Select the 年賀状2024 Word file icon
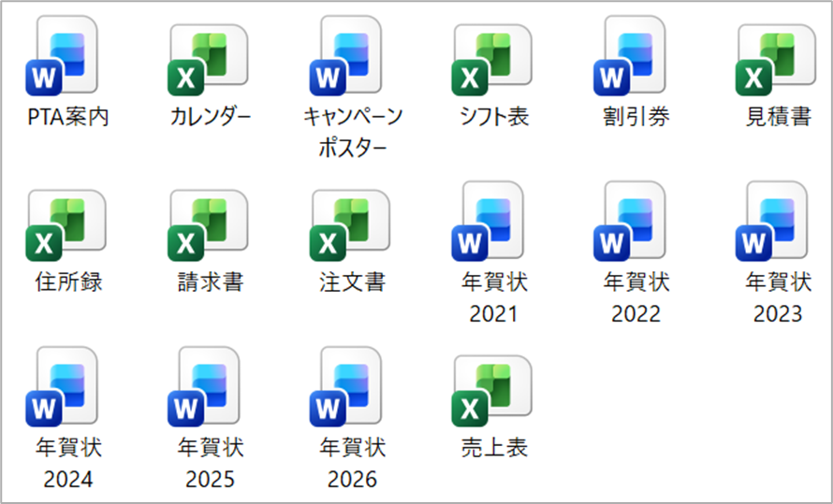Viewport: 833px width, 504px height. tap(66, 389)
